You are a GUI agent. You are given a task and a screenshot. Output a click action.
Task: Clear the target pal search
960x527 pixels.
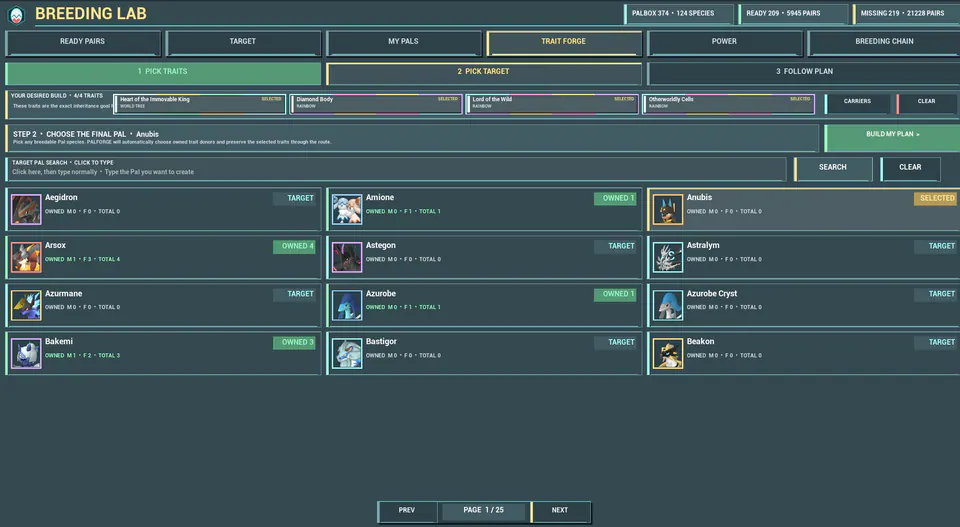click(x=910, y=169)
